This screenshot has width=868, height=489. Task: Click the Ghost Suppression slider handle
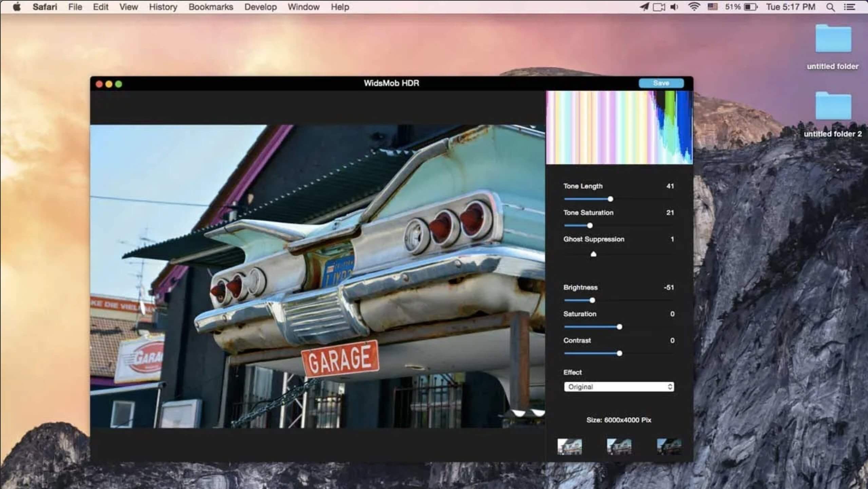(593, 254)
